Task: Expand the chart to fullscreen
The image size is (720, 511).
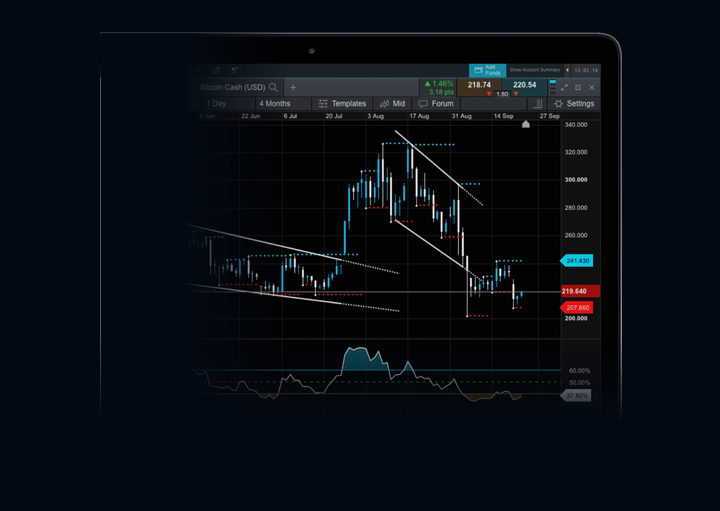Action: 564,87
